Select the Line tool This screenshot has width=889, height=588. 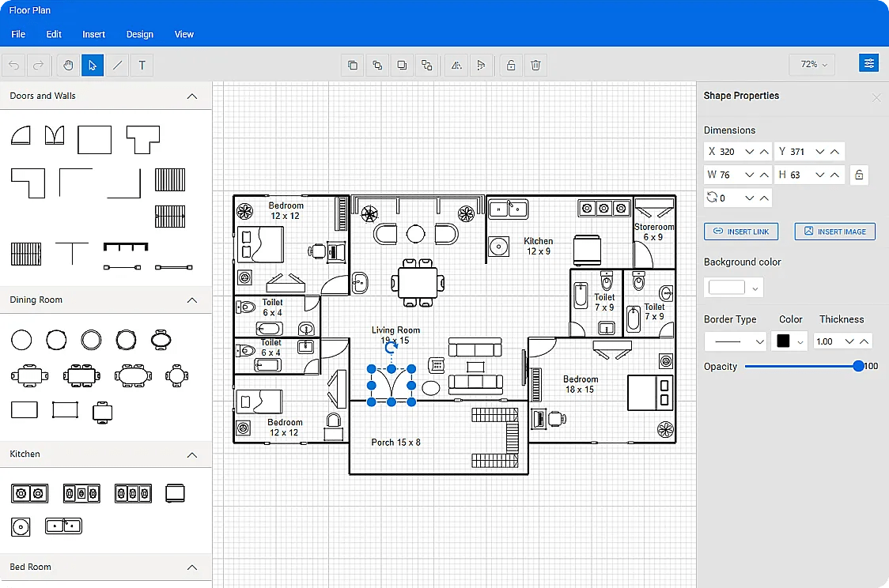tap(117, 65)
